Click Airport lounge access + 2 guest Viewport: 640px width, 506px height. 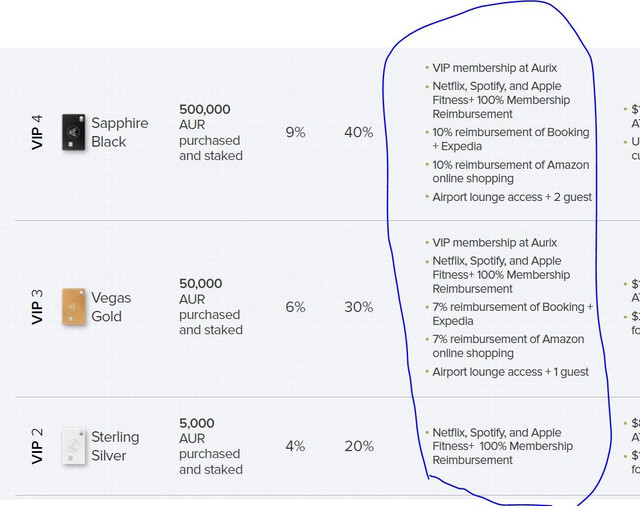click(x=512, y=197)
